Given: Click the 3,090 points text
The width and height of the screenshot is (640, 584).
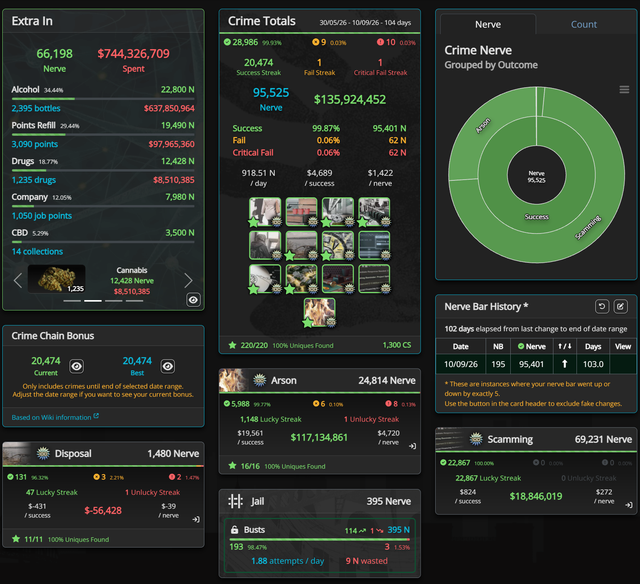Looking at the screenshot, I should point(35,144).
